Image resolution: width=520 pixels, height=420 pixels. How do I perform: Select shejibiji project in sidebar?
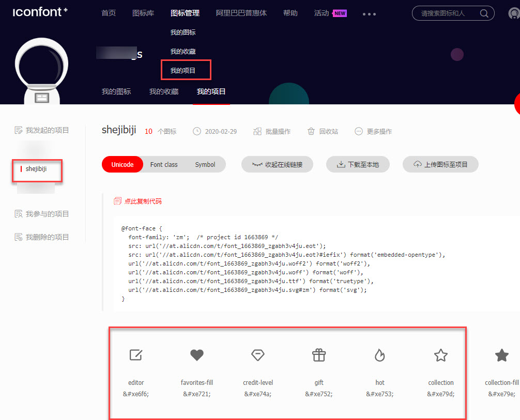(x=36, y=169)
